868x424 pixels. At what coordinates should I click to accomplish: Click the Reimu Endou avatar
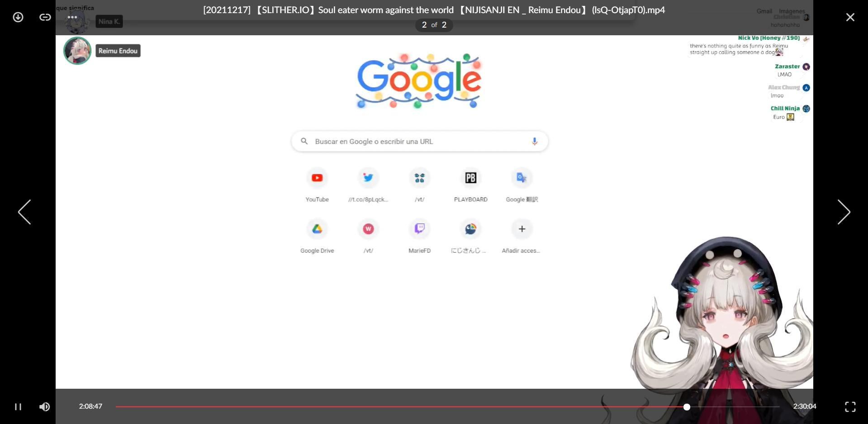coord(77,51)
